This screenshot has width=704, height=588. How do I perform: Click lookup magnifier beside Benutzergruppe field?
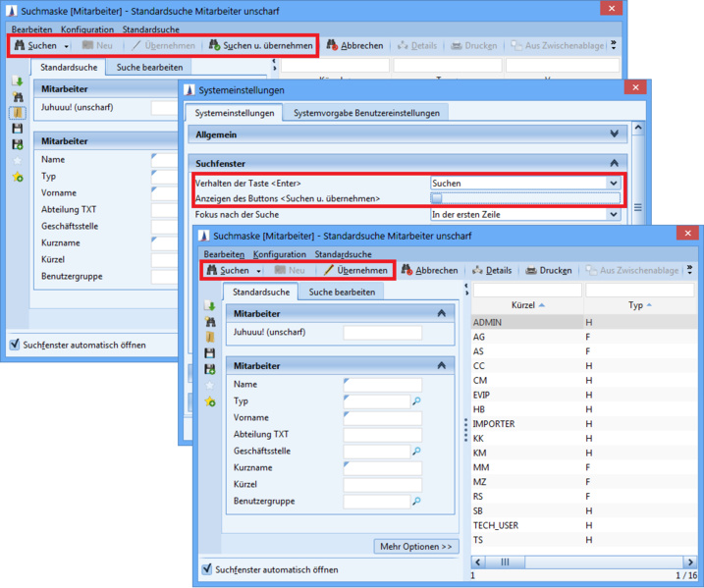tap(416, 502)
